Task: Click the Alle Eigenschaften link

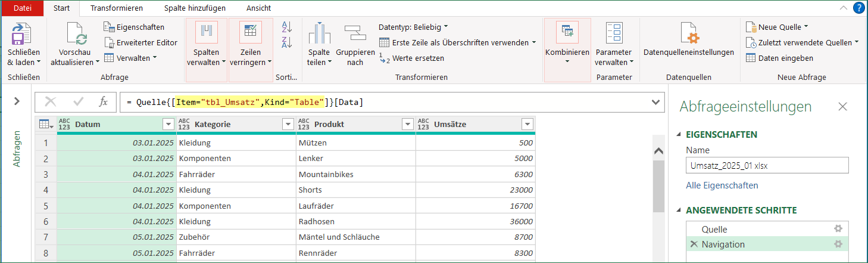Action: [722, 185]
